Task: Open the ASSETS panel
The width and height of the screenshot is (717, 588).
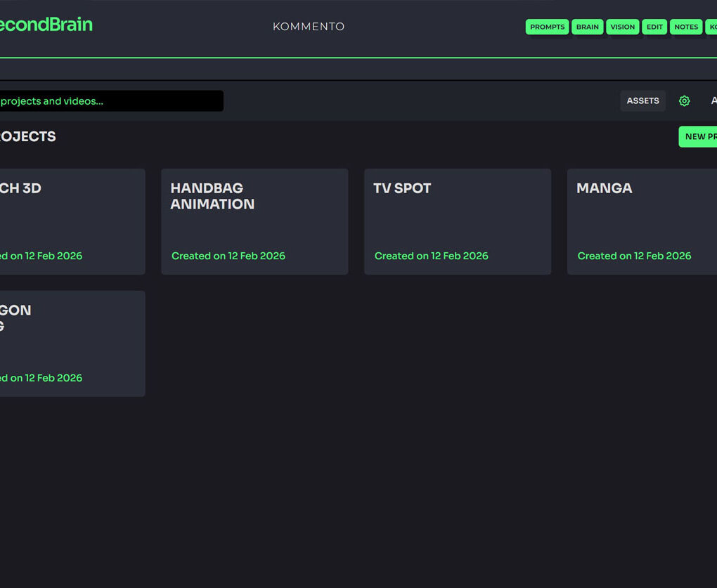Action: click(x=642, y=100)
